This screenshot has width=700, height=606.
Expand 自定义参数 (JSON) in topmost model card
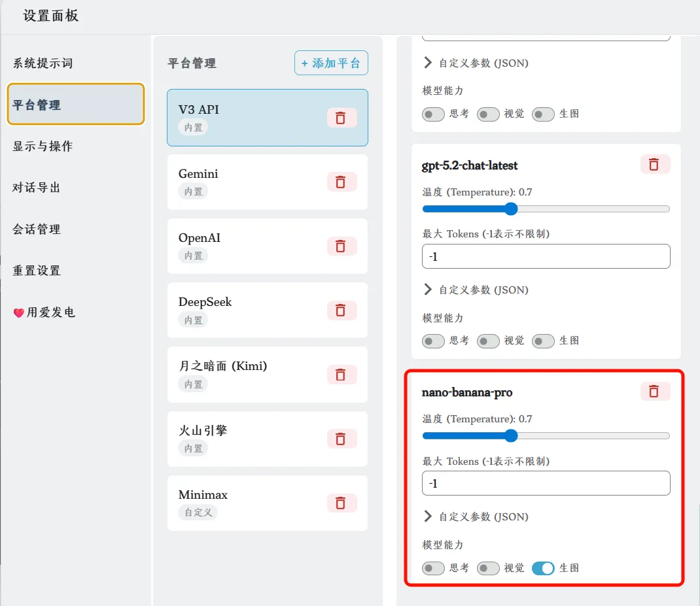(476, 63)
